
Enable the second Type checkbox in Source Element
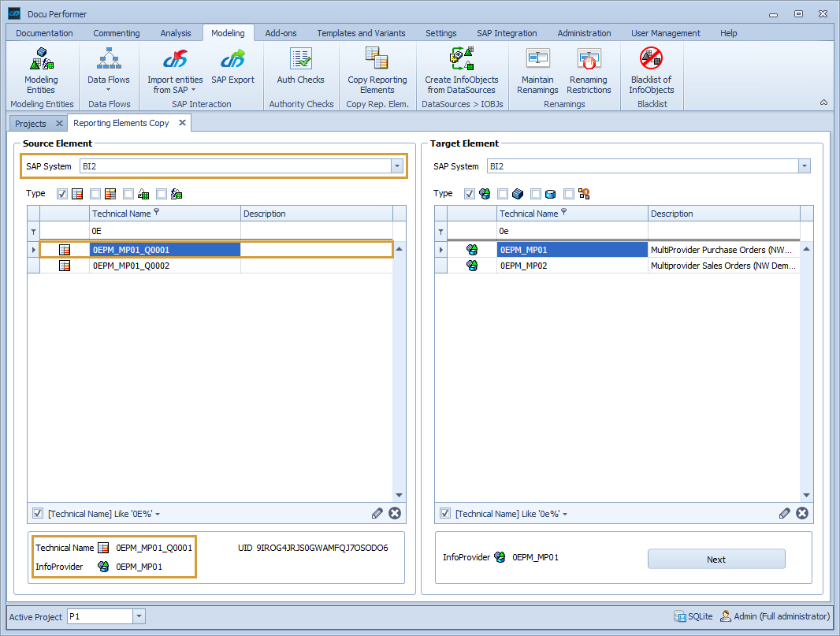point(95,193)
